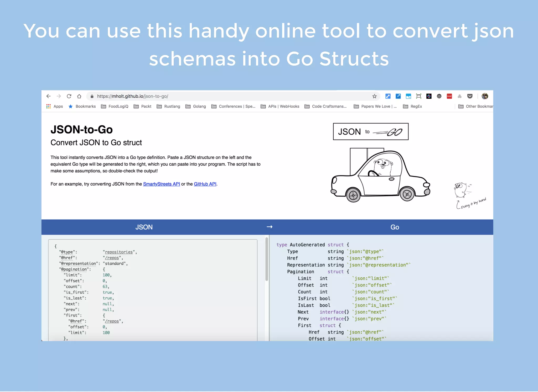
Task: Click the Next interface{} Go line
Action: (x=342, y=312)
